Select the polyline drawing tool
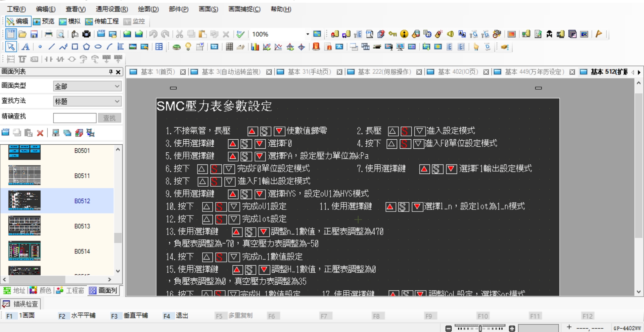The height and width of the screenshot is (332, 644). [x=63, y=47]
